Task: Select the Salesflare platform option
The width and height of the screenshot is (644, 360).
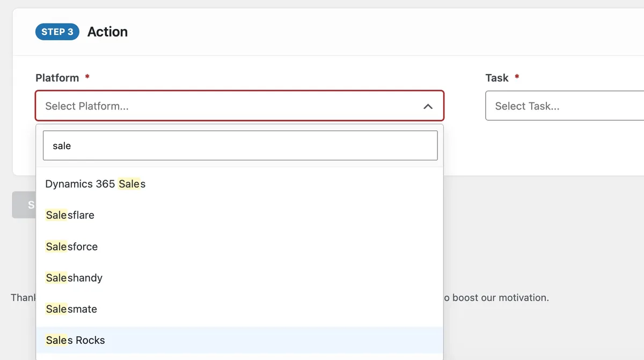Action: [x=239, y=215]
